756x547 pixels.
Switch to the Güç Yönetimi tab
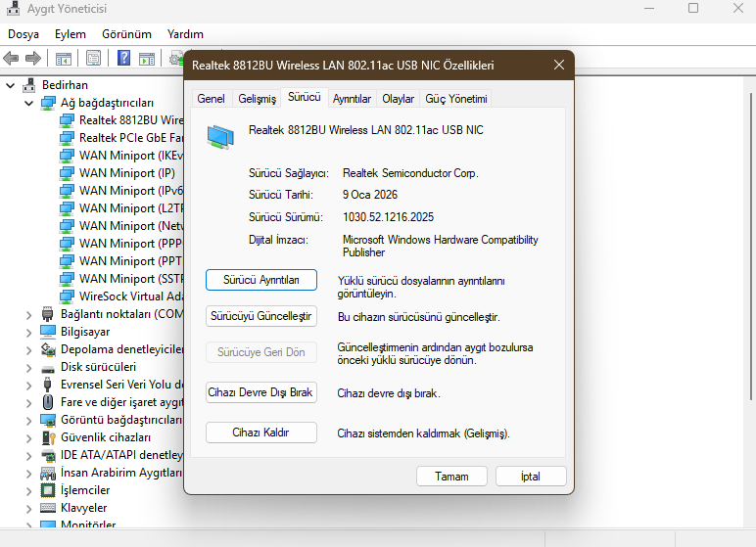tap(455, 99)
